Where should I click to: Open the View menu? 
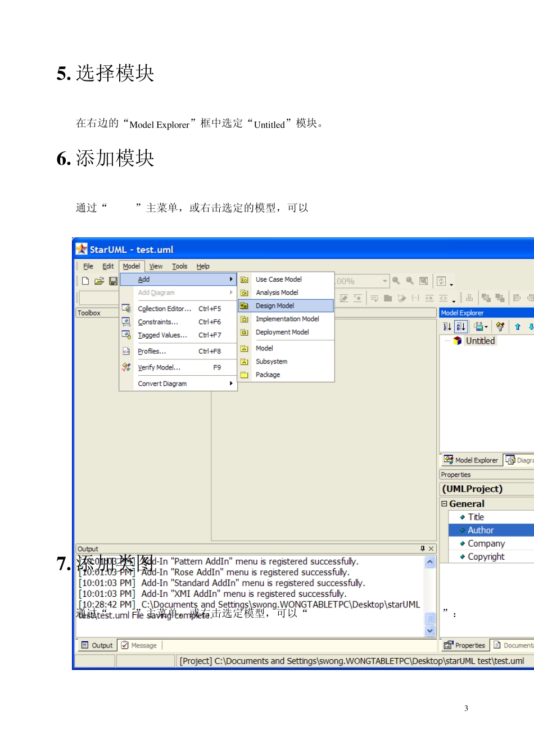click(156, 267)
